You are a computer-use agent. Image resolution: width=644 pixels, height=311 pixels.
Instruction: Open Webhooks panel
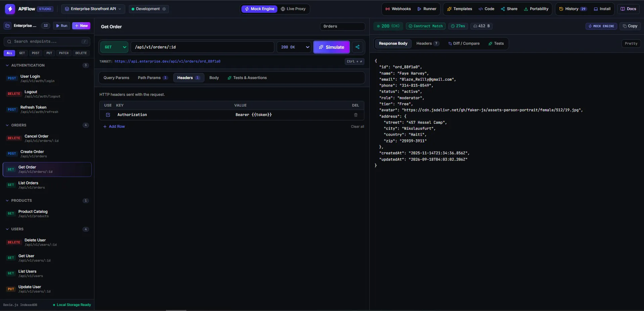398,9
